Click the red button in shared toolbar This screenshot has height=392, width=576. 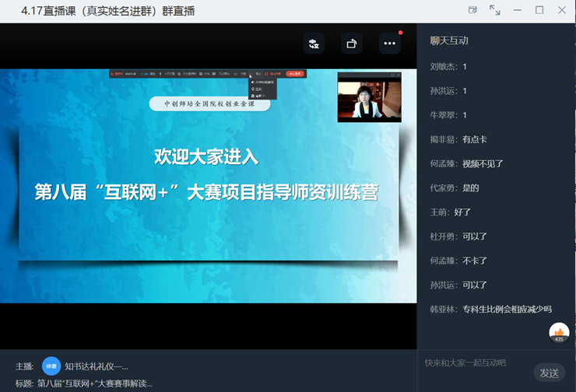coord(294,74)
